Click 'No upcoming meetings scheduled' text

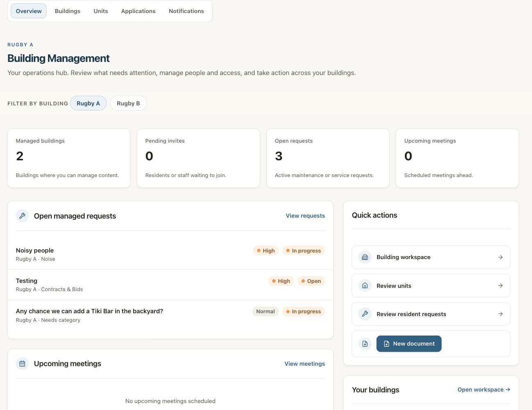171,401
